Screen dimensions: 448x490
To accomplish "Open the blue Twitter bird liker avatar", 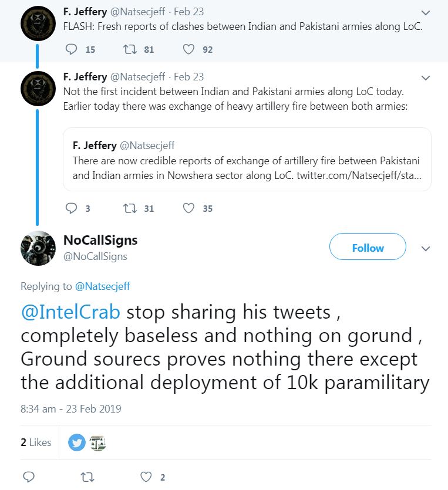I will point(77,442).
